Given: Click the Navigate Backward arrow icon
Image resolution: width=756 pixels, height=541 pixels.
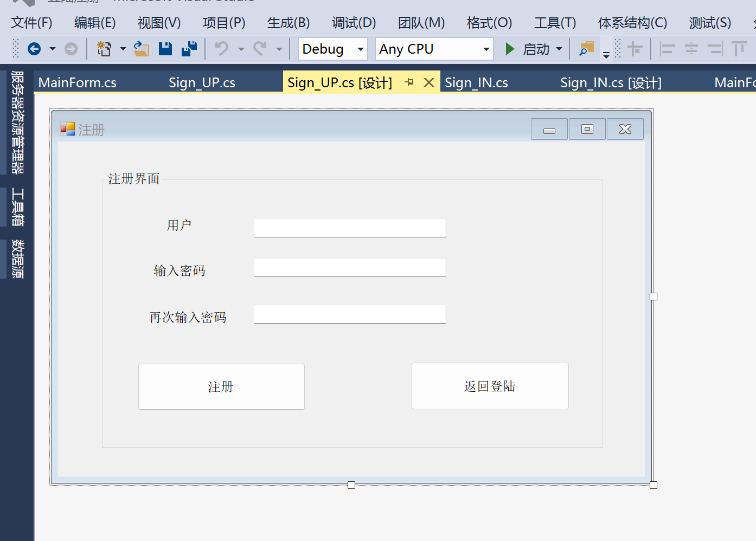Looking at the screenshot, I should (x=34, y=49).
